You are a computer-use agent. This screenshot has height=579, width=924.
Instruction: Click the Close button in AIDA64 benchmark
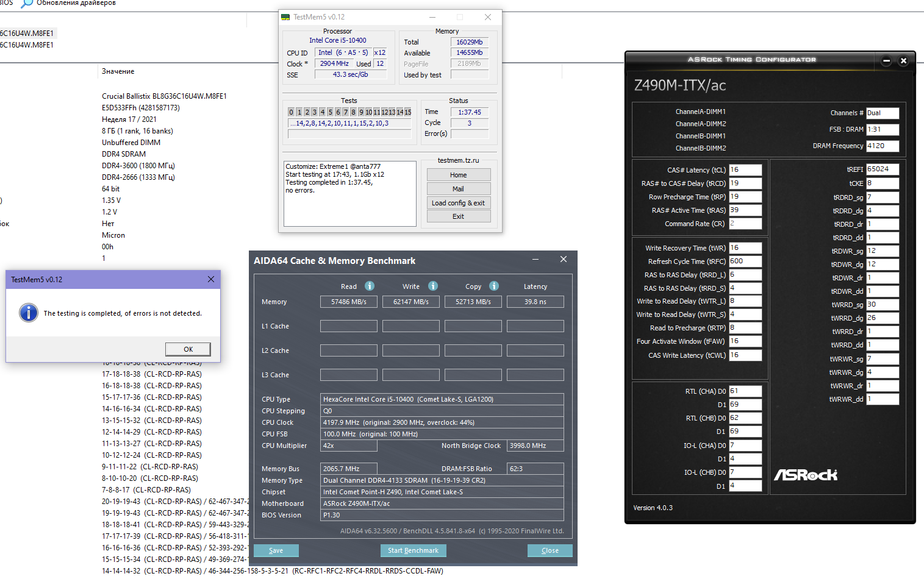[550, 550]
